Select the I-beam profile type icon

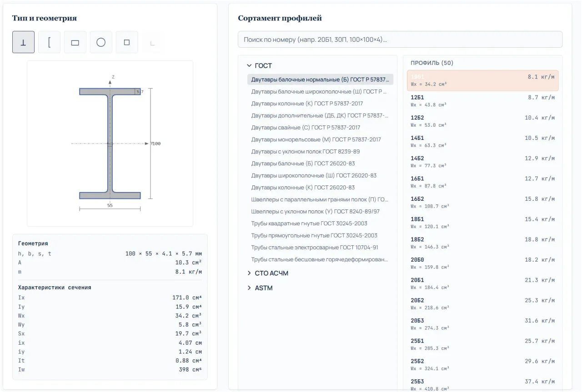coord(23,42)
